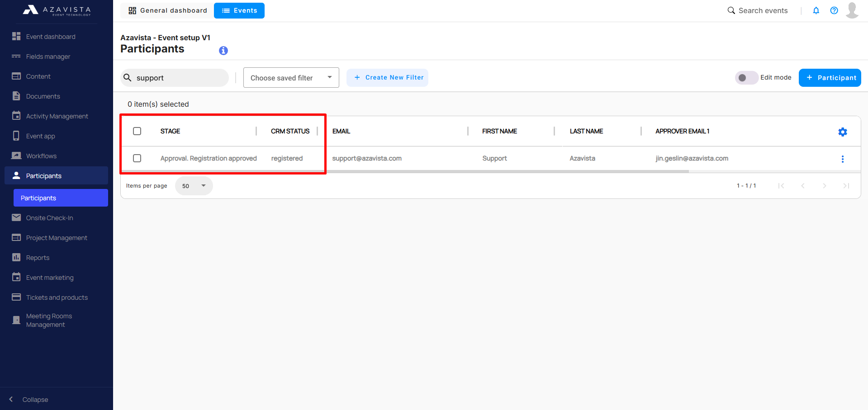Click the add Participant button
This screenshot has width=868, height=410.
point(830,78)
